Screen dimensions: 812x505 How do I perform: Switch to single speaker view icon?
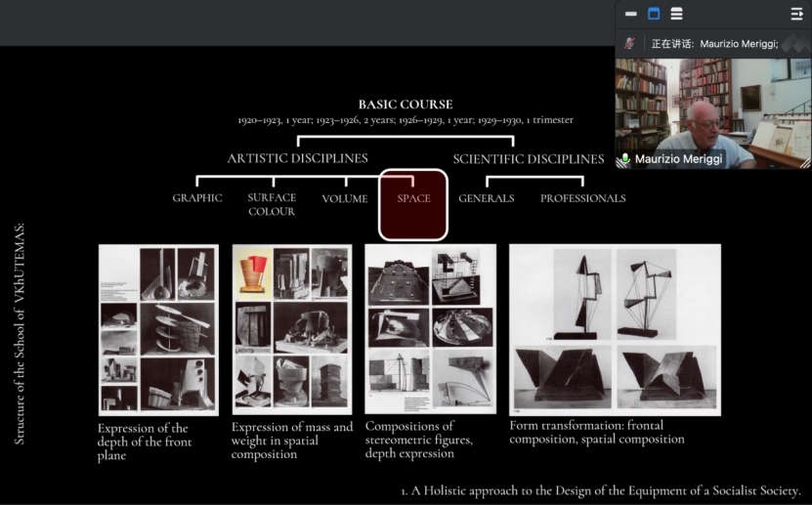654,14
